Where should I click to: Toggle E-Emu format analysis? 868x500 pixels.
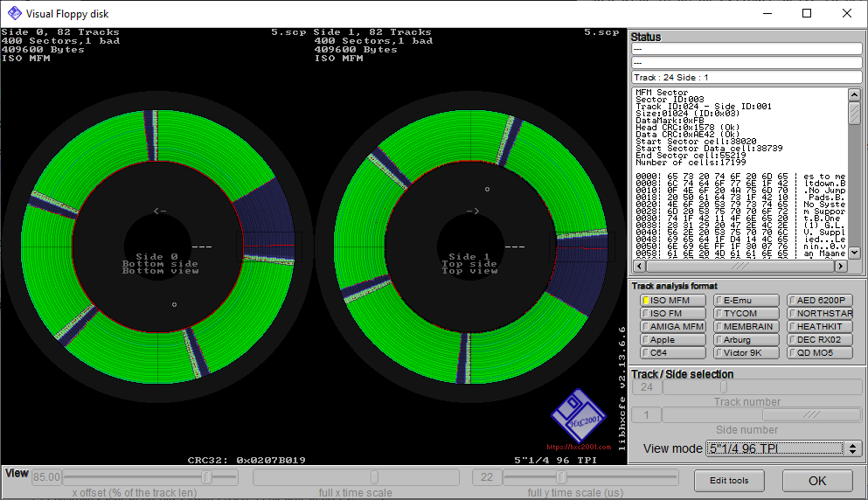[746, 300]
